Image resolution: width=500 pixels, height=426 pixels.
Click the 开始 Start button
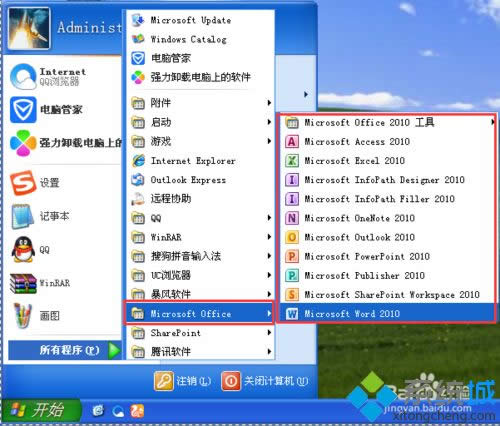pyautogui.click(x=41, y=410)
